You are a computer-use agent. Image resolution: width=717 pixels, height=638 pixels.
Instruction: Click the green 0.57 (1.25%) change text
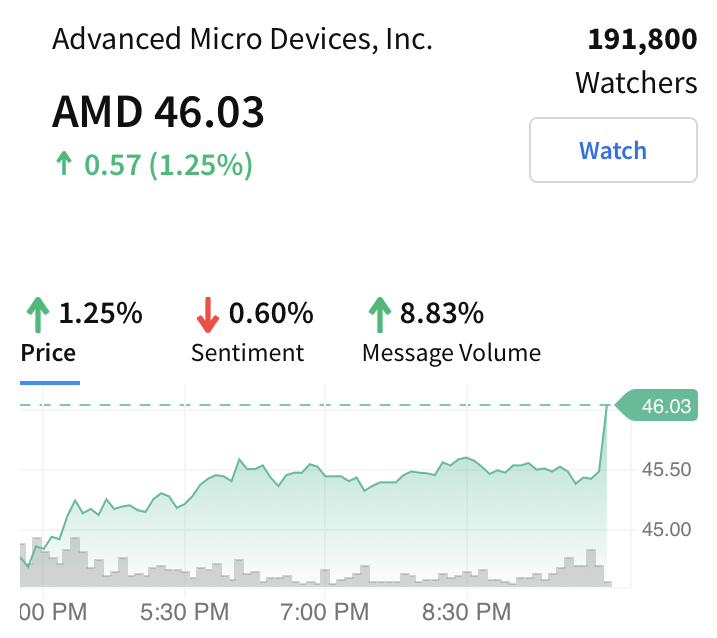(x=168, y=164)
